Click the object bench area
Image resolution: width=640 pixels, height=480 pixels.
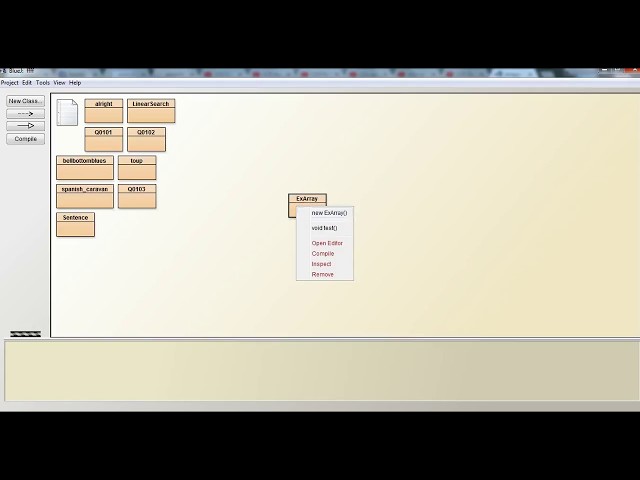[322, 371]
